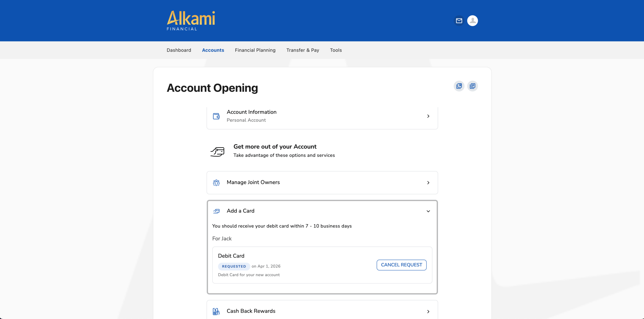644x319 pixels.
Task: Switch to the Dashboard tab
Action: point(179,50)
